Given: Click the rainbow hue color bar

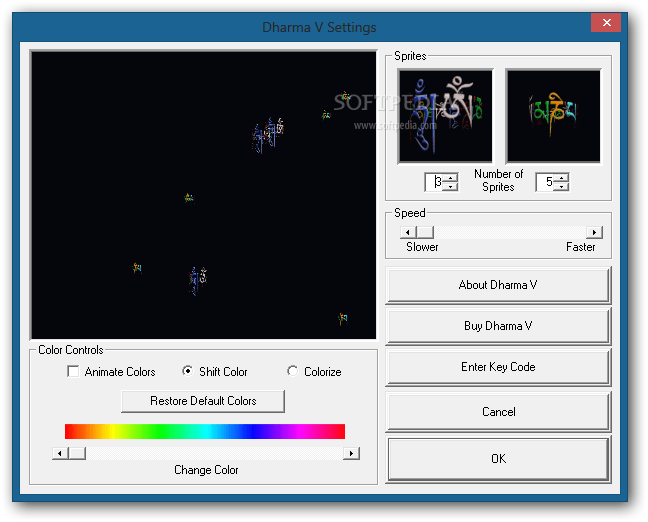Looking at the screenshot, I should (x=205, y=431).
